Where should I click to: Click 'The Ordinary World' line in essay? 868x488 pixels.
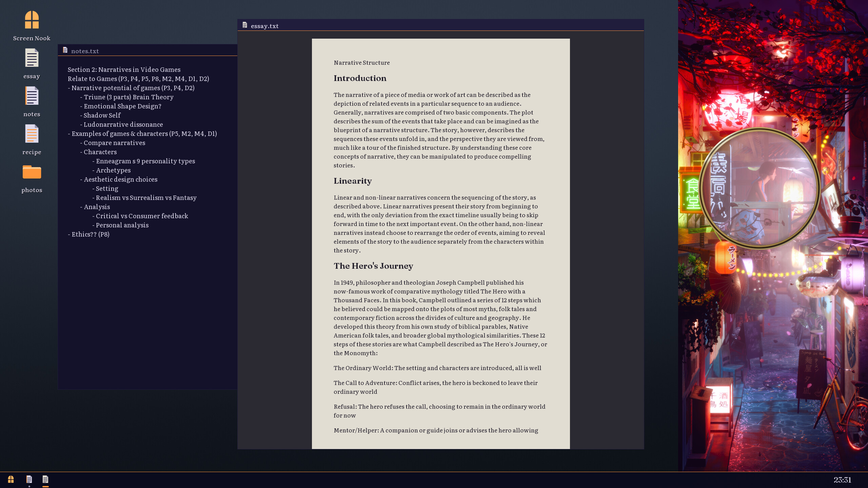click(437, 368)
